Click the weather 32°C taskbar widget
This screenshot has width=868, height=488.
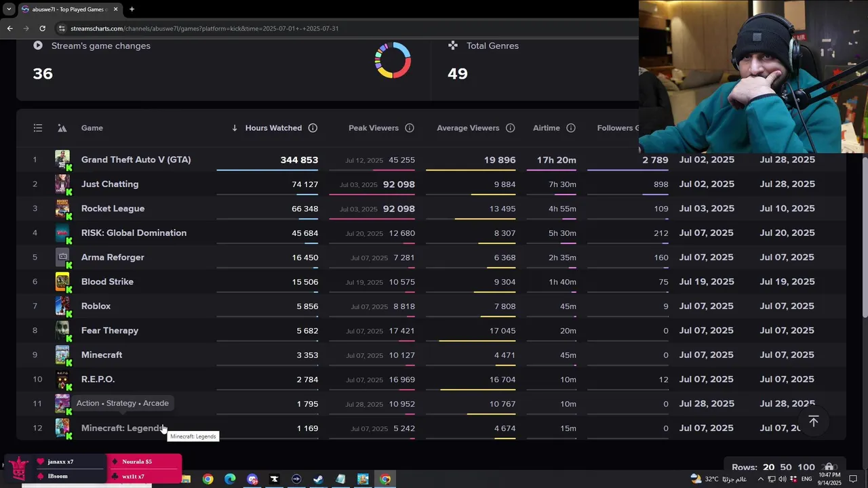click(719, 479)
